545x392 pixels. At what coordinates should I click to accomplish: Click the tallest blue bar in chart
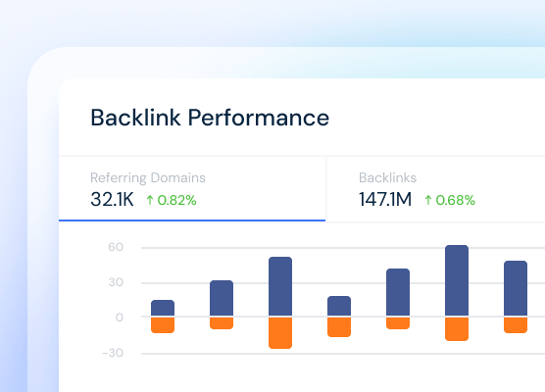pyautogui.click(x=457, y=280)
